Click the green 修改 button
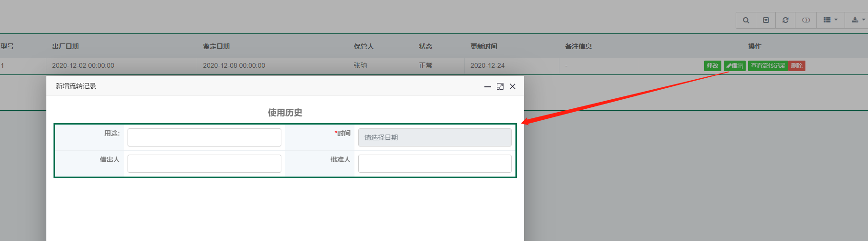The width and height of the screenshot is (868, 241). click(x=712, y=66)
